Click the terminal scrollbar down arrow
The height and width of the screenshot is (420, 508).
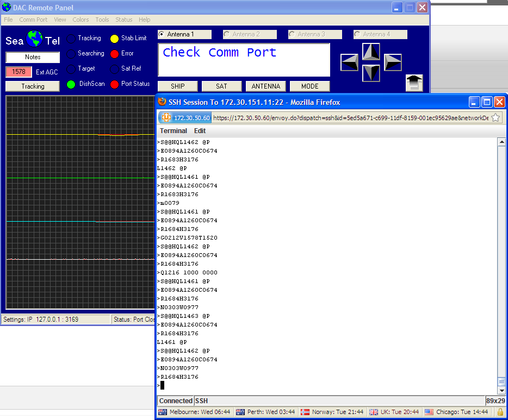coord(501,390)
